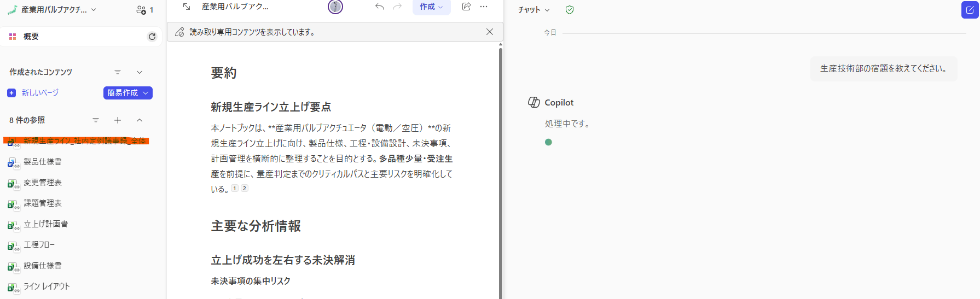980x299 pixels.
Task: Open the 作成 dropdown
Action: click(x=431, y=7)
